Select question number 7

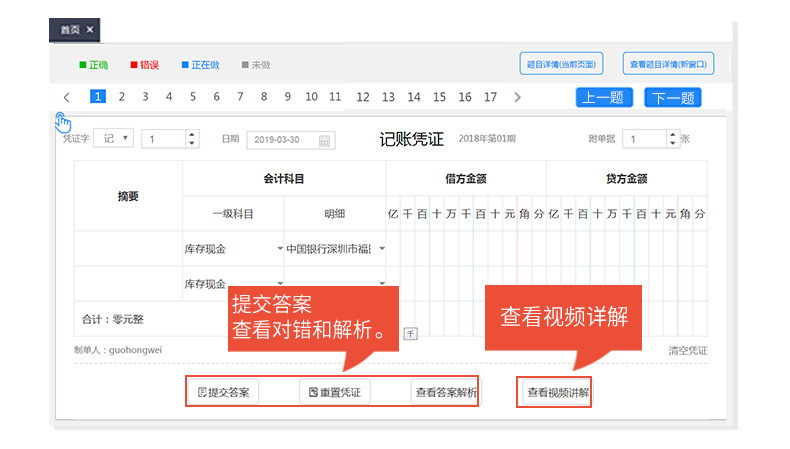click(x=240, y=96)
